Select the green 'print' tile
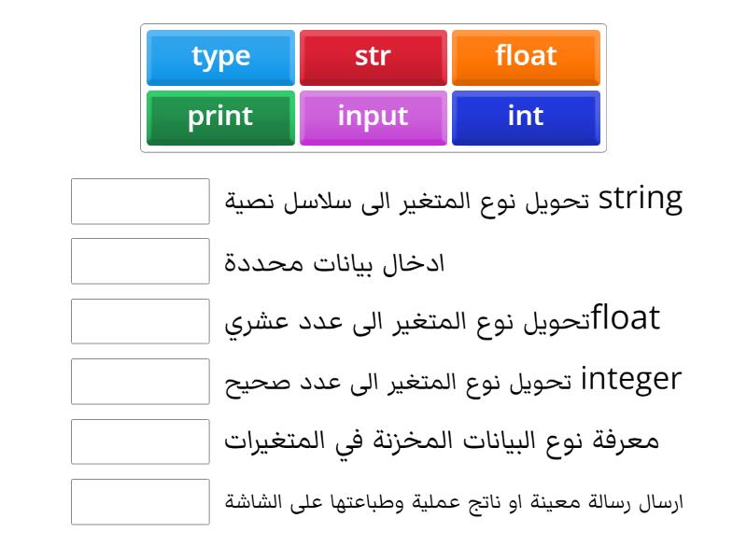Image resolution: width=747 pixels, height=560 pixels. coord(220,119)
